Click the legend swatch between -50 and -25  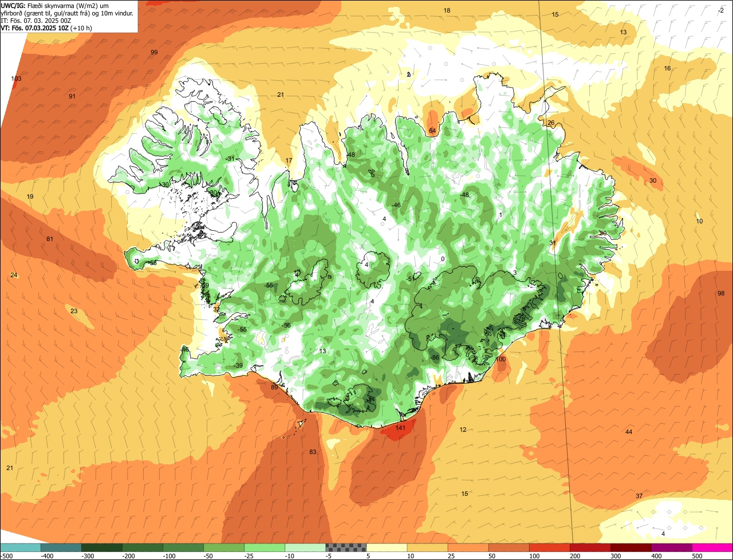click(224, 547)
